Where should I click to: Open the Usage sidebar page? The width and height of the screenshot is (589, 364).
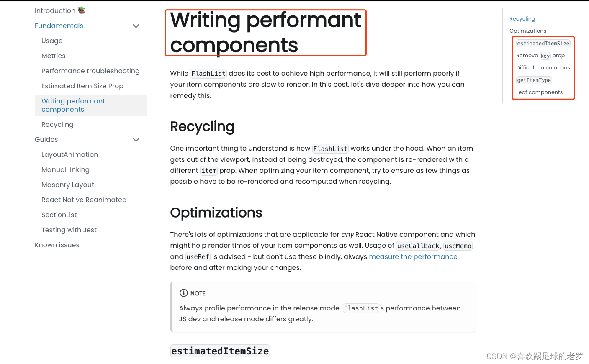coord(52,41)
